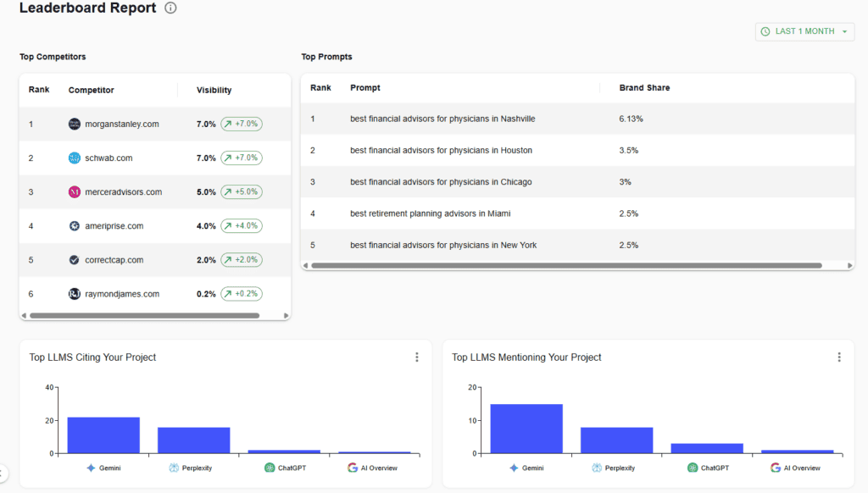
Task: Select the raymondjames.com competitor name
Action: 122,294
